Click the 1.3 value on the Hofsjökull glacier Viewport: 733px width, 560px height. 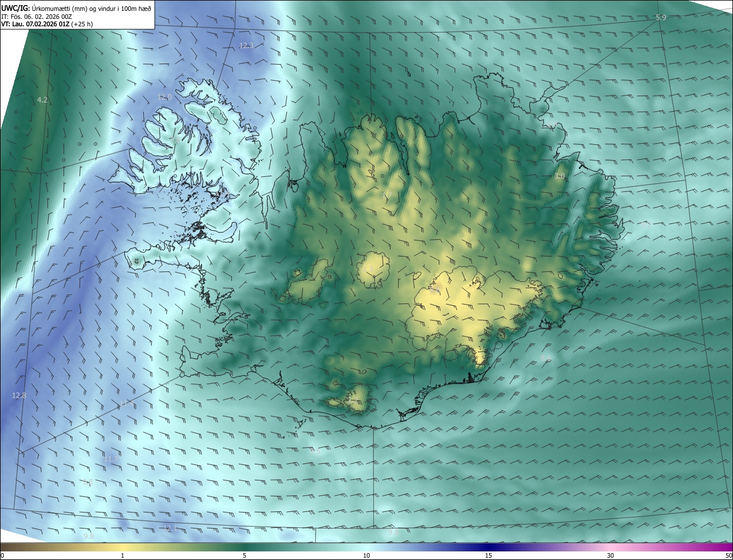(x=368, y=269)
